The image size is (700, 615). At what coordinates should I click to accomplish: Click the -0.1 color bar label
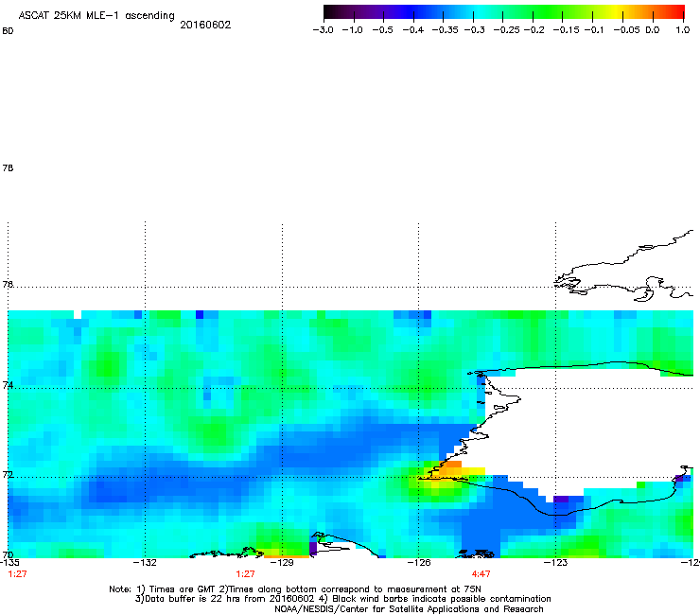[x=593, y=30]
